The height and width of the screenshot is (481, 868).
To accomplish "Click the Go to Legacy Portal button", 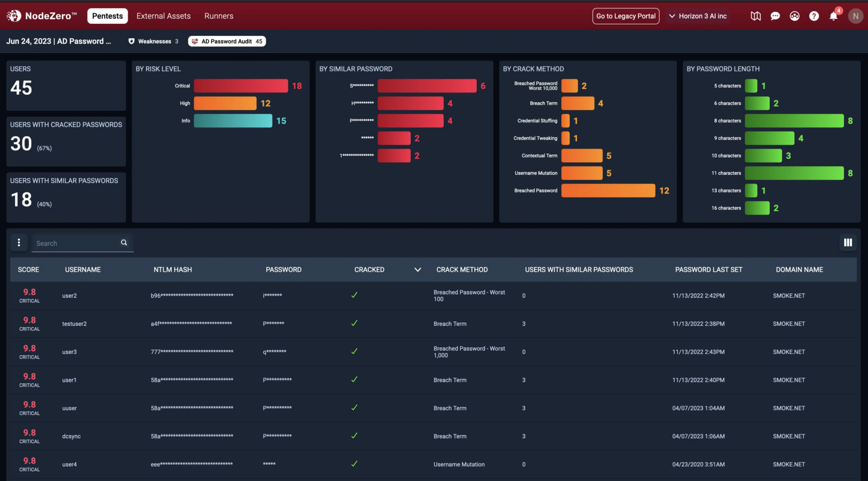I will [x=626, y=16].
